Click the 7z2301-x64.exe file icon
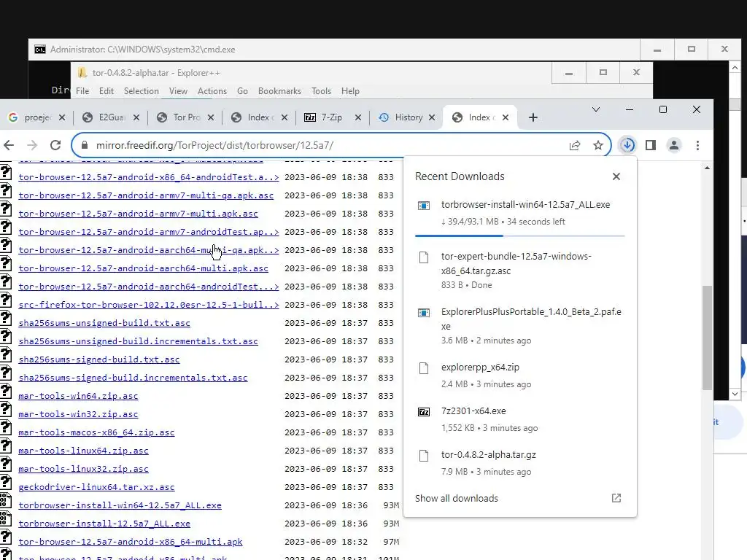The width and height of the screenshot is (747, 560). pos(424,412)
